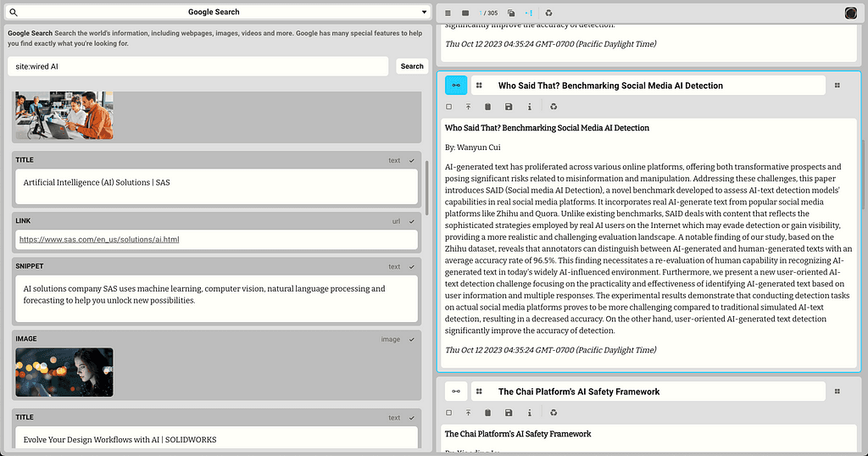Open the sas.com solutions ai.html link
Screen dimensions: 868x456
pos(99,240)
